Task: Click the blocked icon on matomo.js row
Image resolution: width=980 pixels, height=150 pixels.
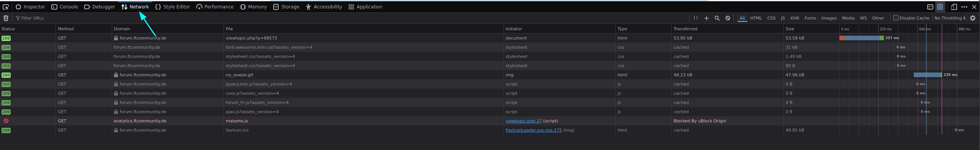Action: (x=6, y=121)
